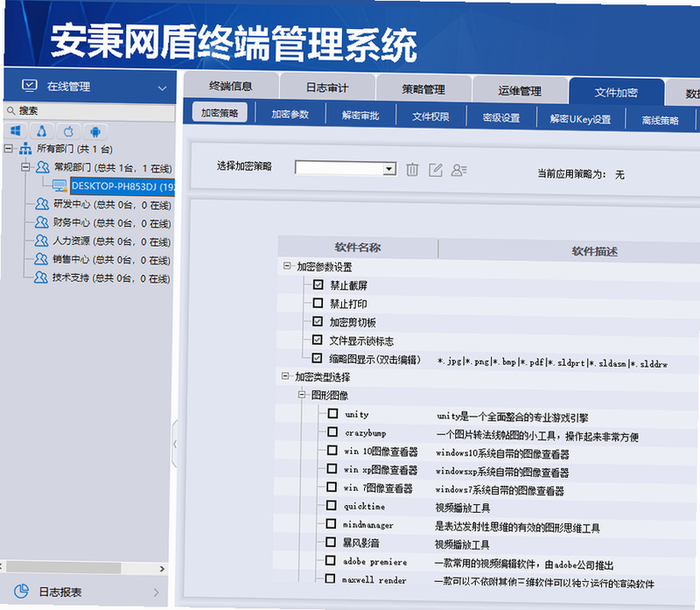Select the DESKTOP-PH853DJ tree entry
This screenshot has width=700, height=610.
coord(122,186)
